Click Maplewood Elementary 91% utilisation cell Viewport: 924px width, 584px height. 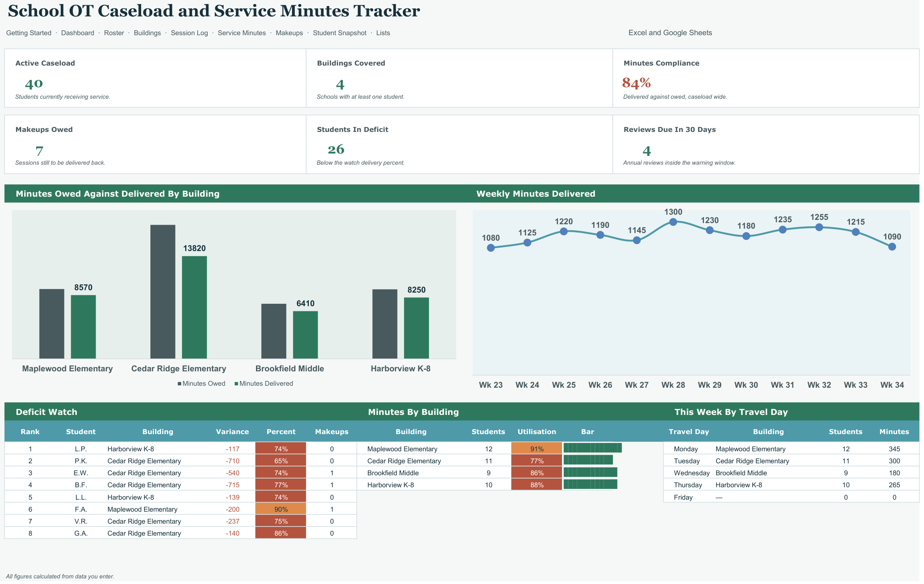(x=537, y=449)
